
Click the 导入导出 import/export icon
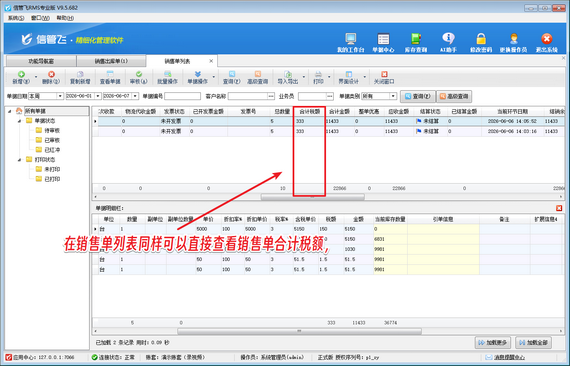(x=288, y=75)
